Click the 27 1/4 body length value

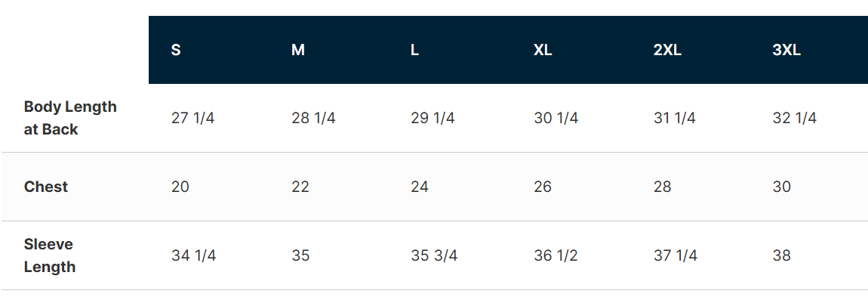pyautogui.click(x=192, y=118)
